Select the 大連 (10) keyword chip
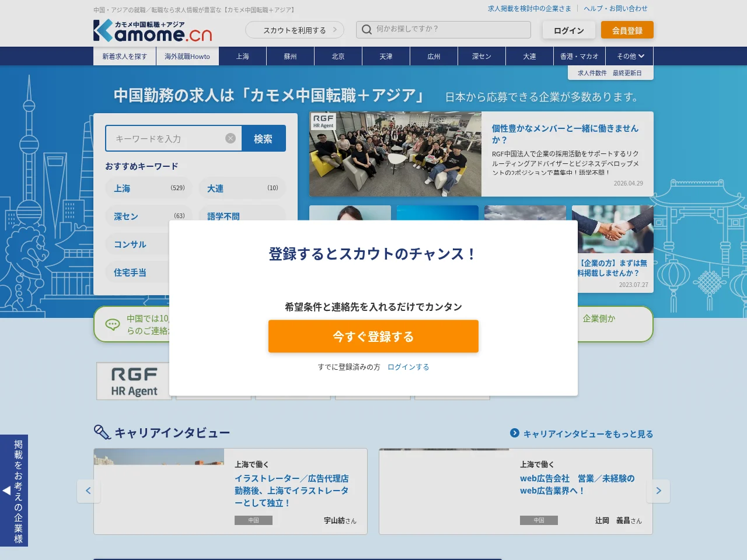Viewport: 747px width, 560px height. (x=242, y=188)
